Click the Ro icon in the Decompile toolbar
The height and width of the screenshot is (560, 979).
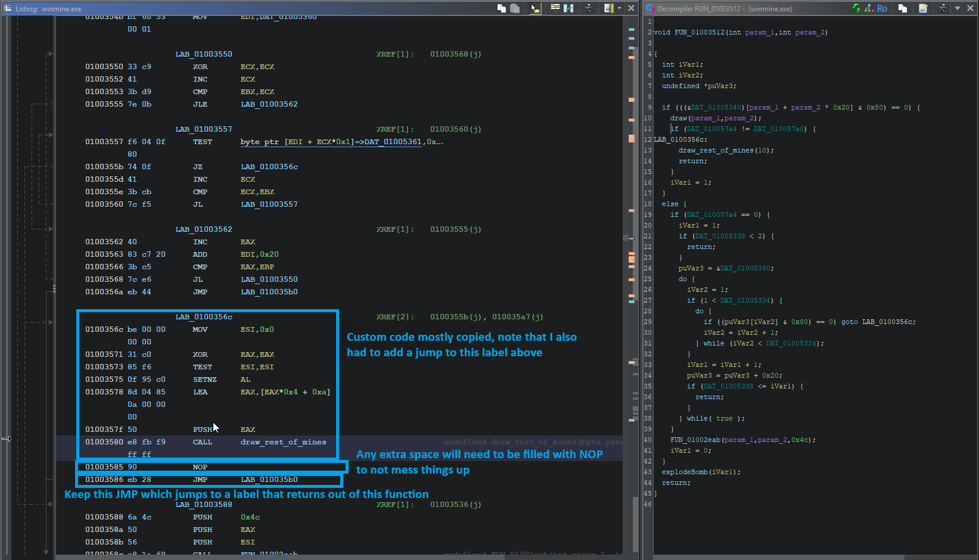pos(882,8)
